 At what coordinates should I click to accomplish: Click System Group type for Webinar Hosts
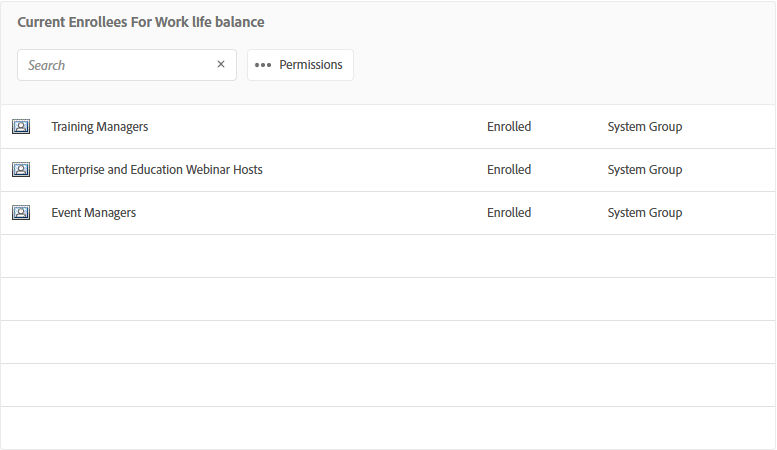point(645,170)
